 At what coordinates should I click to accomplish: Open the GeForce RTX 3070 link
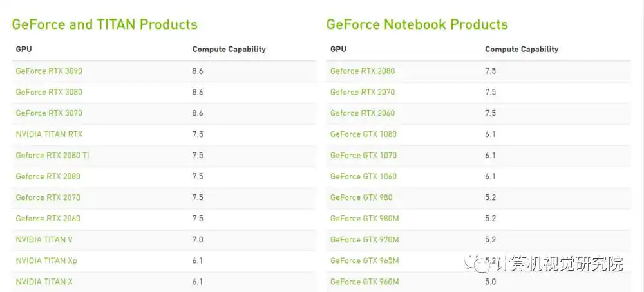[x=49, y=113]
